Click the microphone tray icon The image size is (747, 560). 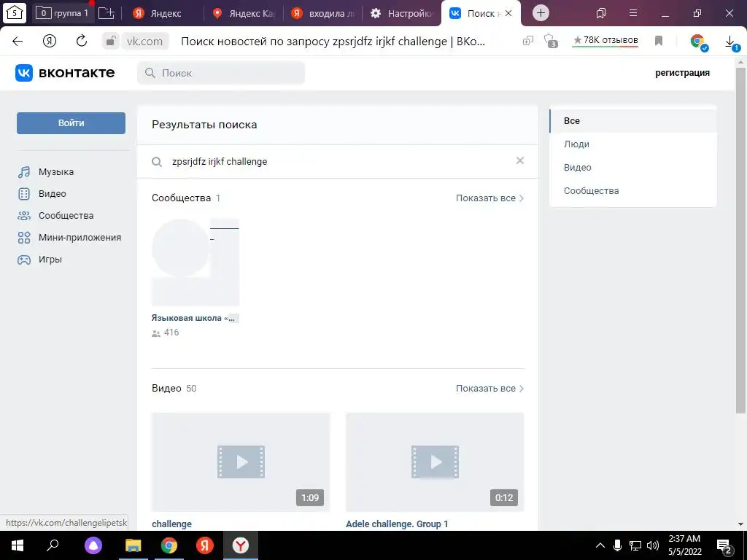pyautogui.click(x=617, y=545)
